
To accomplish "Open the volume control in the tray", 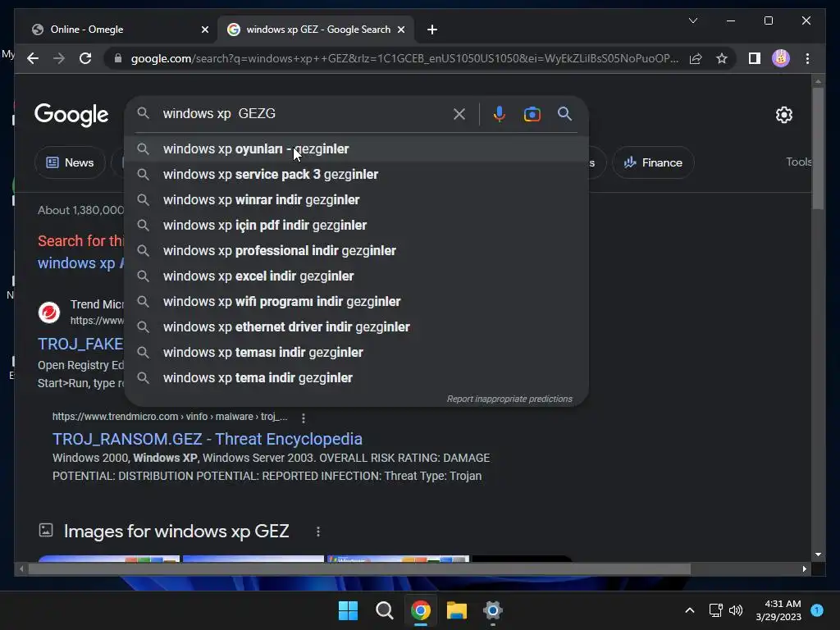I will [x=736, y=610].
